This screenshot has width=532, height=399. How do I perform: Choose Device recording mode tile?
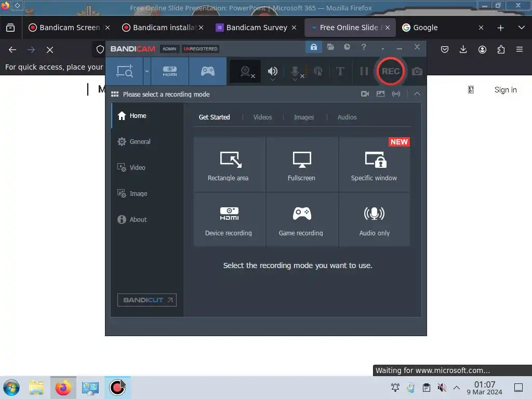coord(230,220)
